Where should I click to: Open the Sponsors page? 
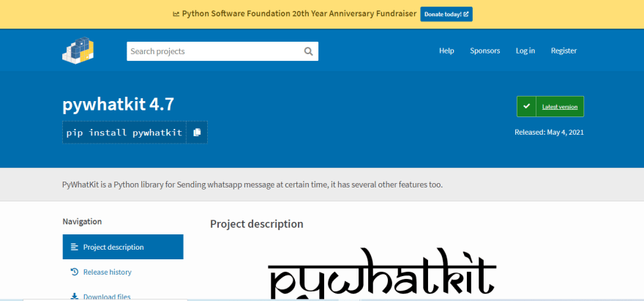(x=485, y=51)
